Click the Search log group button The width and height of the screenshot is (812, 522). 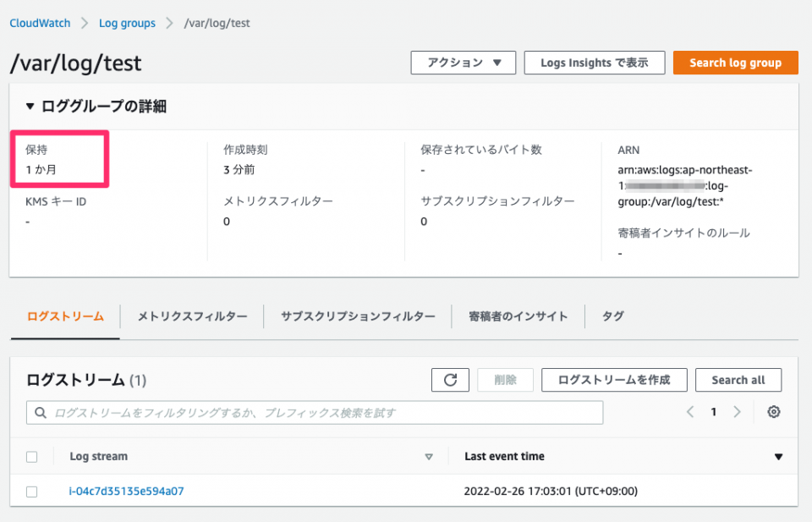click(x=735, y=62)
